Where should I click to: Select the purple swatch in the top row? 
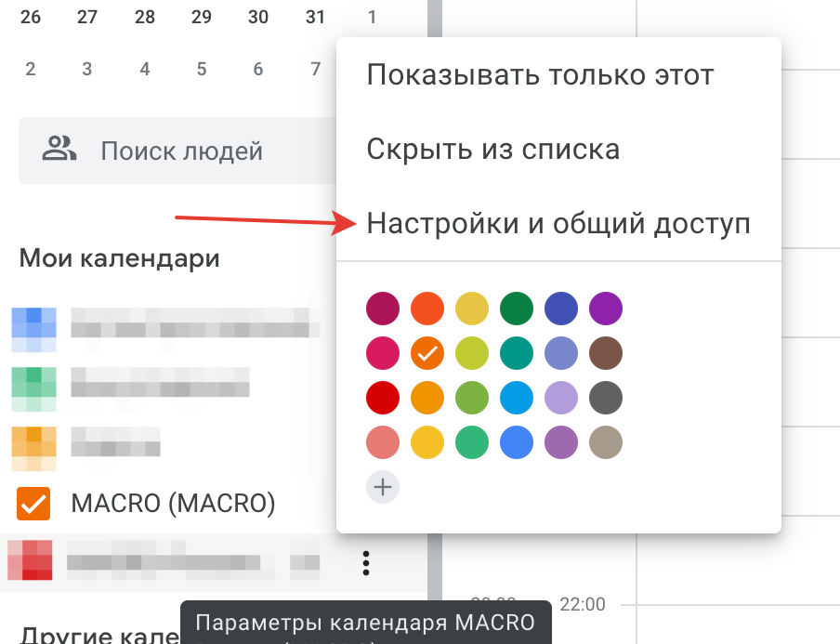pyautogui.click(x=606, y=308)
